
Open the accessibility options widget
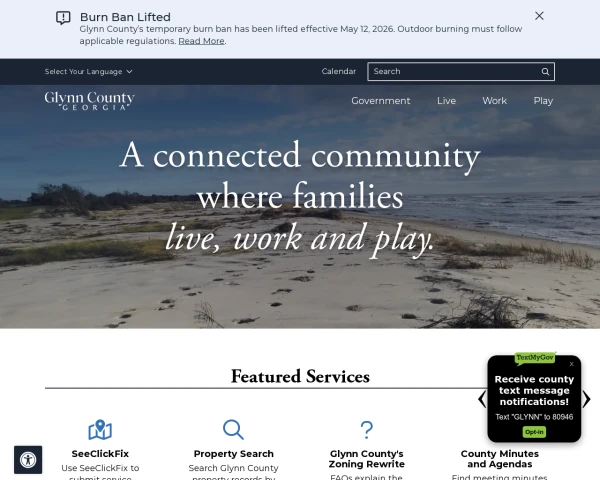(x=28, y=460)
